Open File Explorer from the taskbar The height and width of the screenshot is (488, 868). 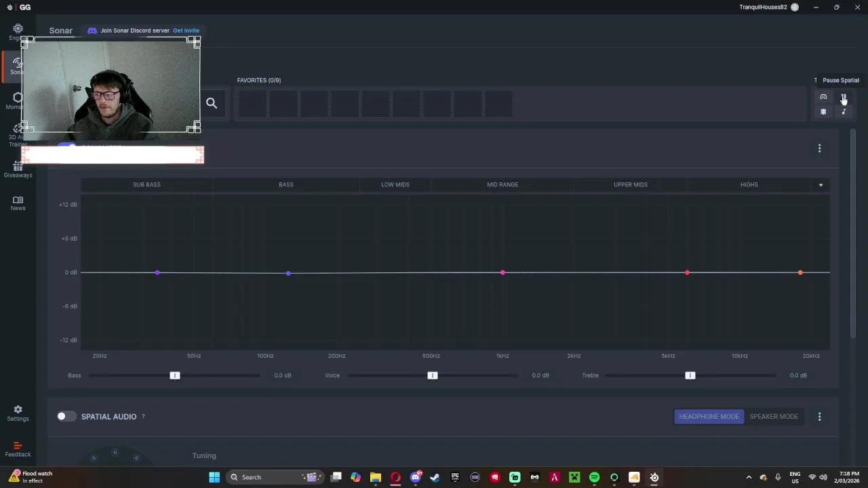376,477
